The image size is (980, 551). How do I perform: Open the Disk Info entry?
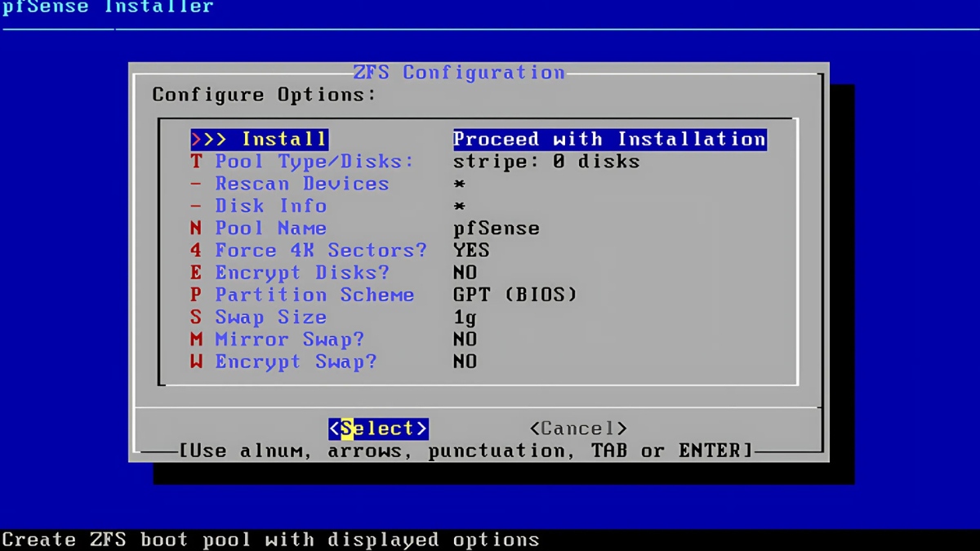coord(259,206)
